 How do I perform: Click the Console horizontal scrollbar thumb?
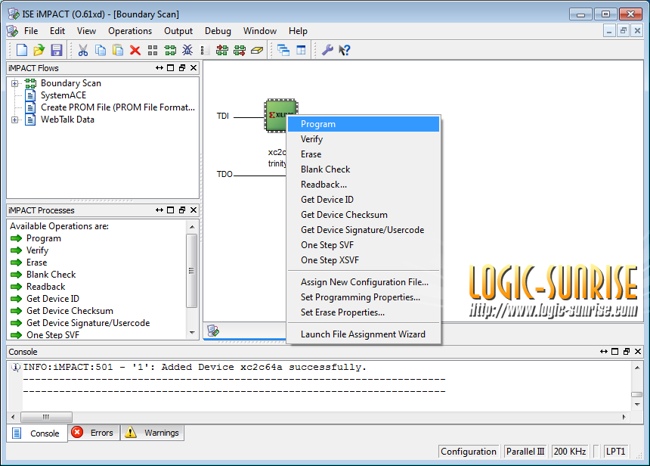tap(46, 417)
